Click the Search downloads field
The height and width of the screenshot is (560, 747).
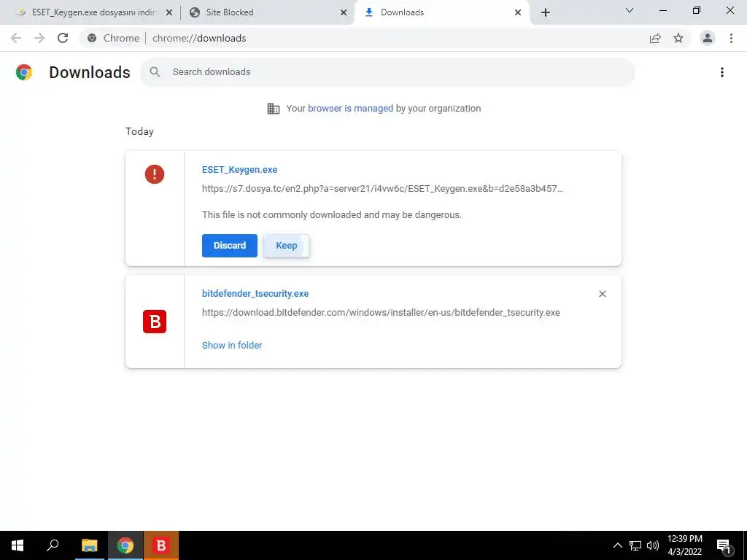pos(388,72)
